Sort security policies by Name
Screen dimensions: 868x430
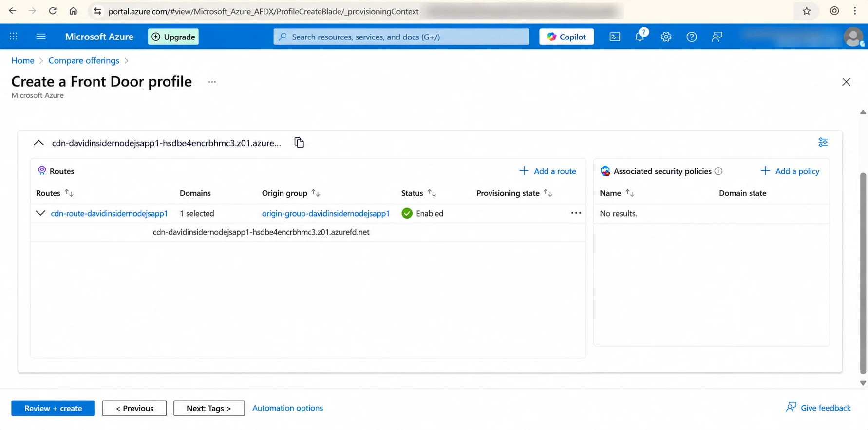[629, 193]
